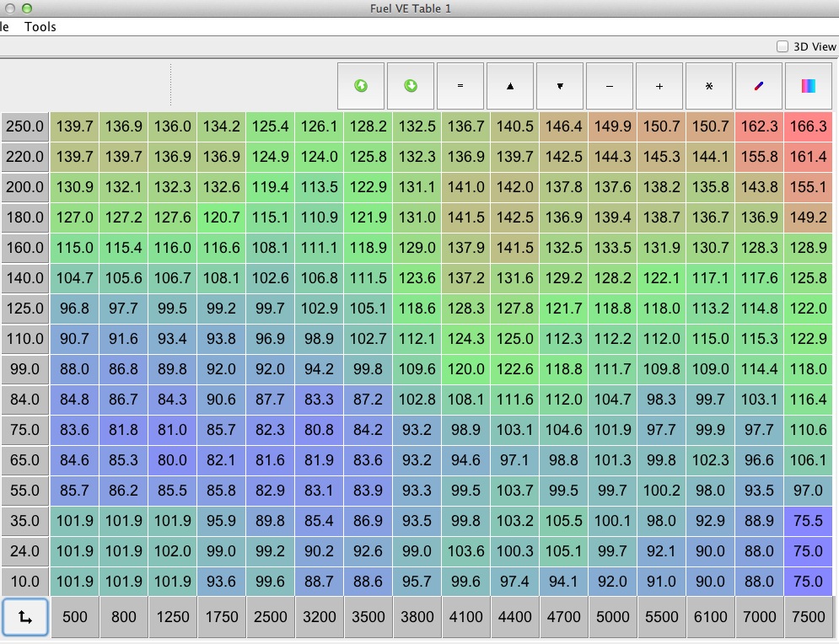839x644 pixels.
Task: Click the black up-triangle increment button
Action: pos(510,86)
